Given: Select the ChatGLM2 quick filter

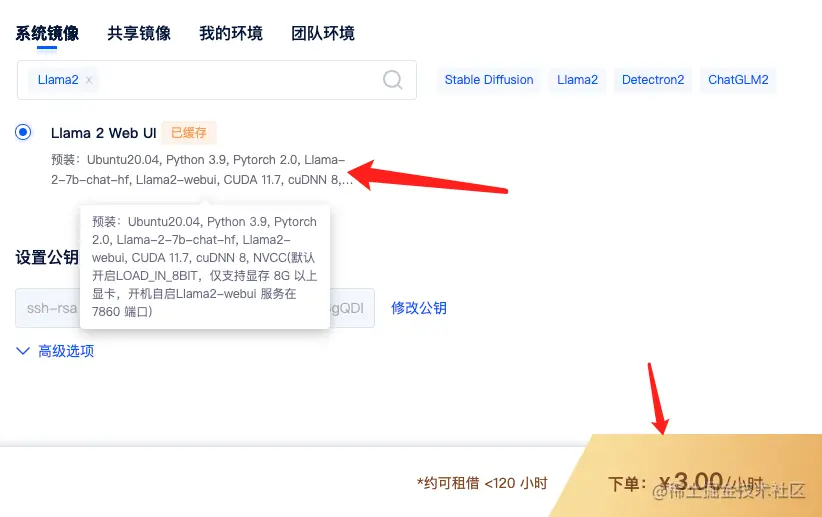Looking at the screenshot, I should 738,80.
